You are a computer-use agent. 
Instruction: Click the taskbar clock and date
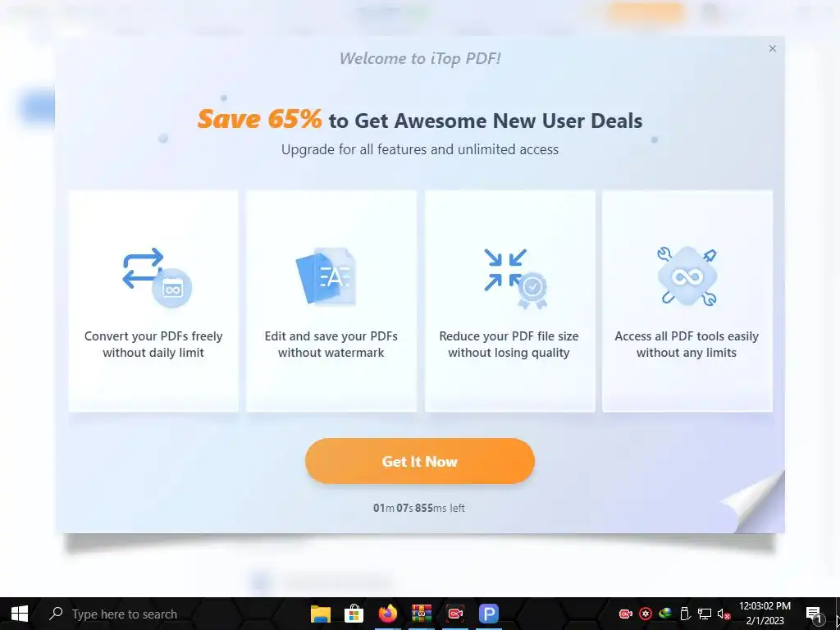click(765, 614)
